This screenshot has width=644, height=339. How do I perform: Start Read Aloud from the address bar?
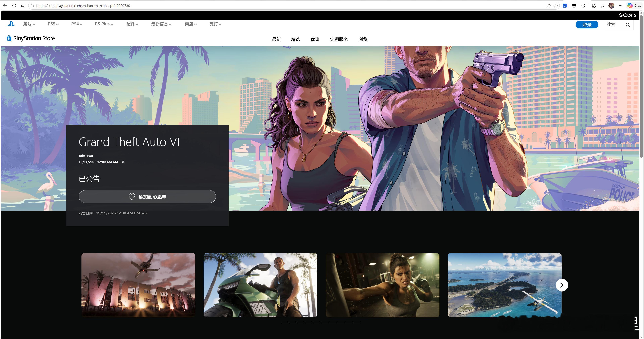pyautogui.click(x=549, y=6)
